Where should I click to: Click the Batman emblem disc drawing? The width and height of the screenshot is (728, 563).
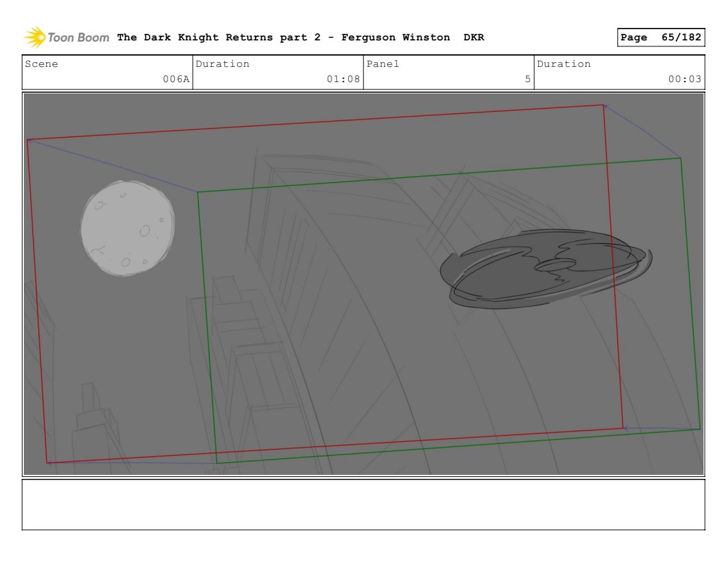tap(546, 268)
